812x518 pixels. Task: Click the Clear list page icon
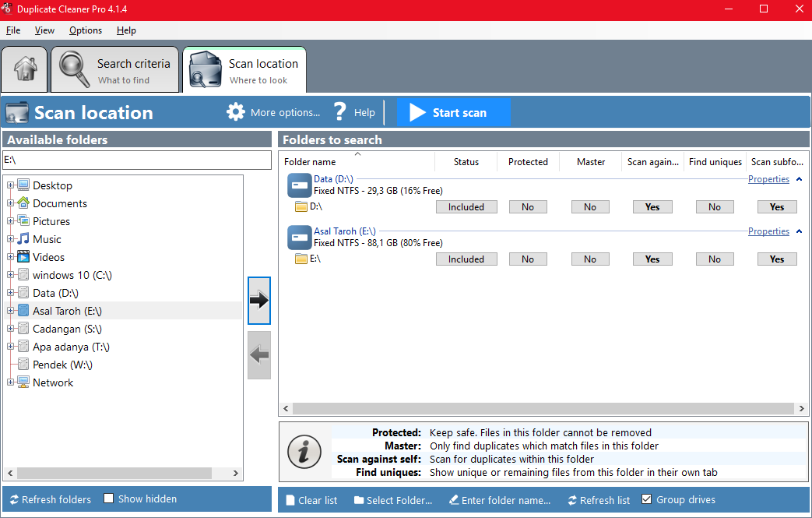pos(290,500)
